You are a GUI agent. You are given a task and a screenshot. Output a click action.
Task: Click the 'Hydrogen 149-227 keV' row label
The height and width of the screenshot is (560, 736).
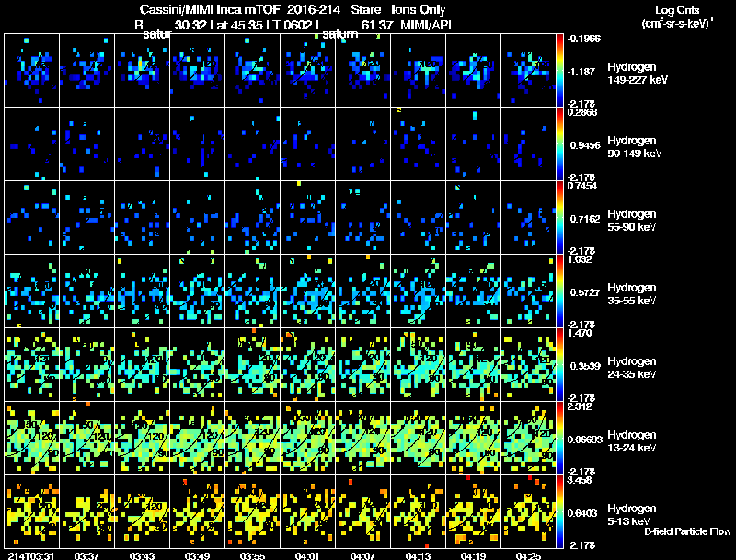tap(637, 74)
